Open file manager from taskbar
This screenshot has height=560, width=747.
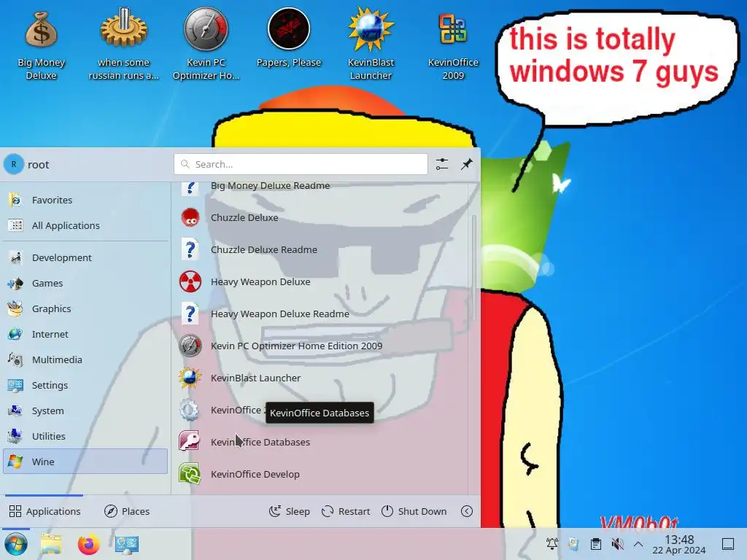[51, 544]
